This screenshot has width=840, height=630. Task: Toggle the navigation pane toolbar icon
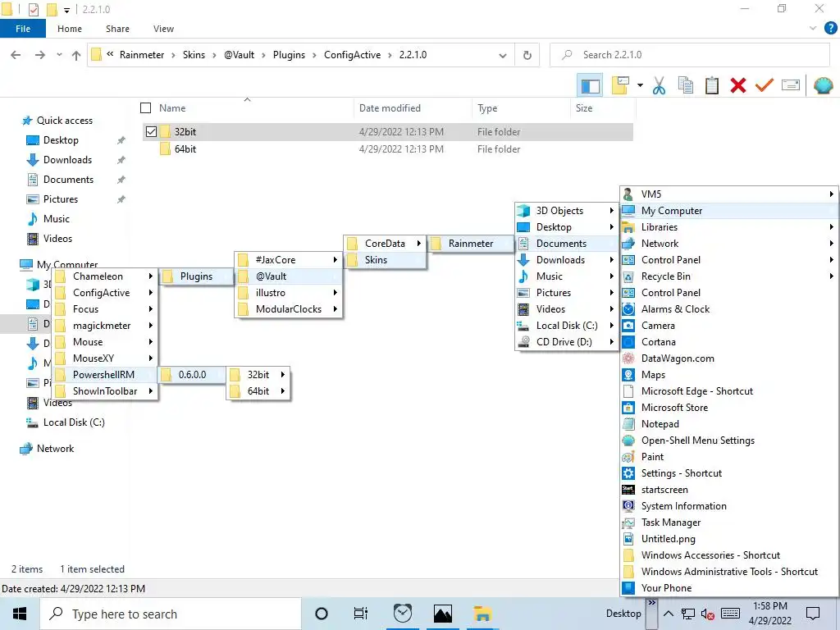[590, 85]
